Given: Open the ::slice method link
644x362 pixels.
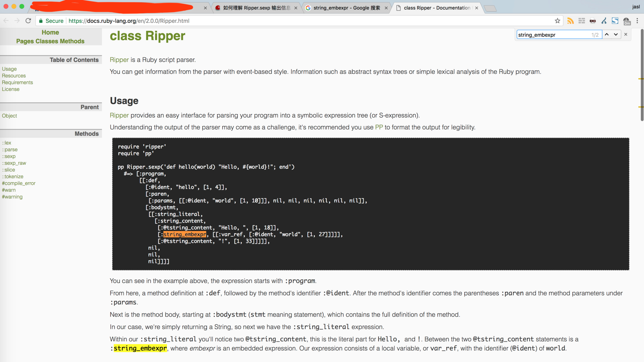Looking at the screenshot, I should pyautogui.click(x=8, y=170).
